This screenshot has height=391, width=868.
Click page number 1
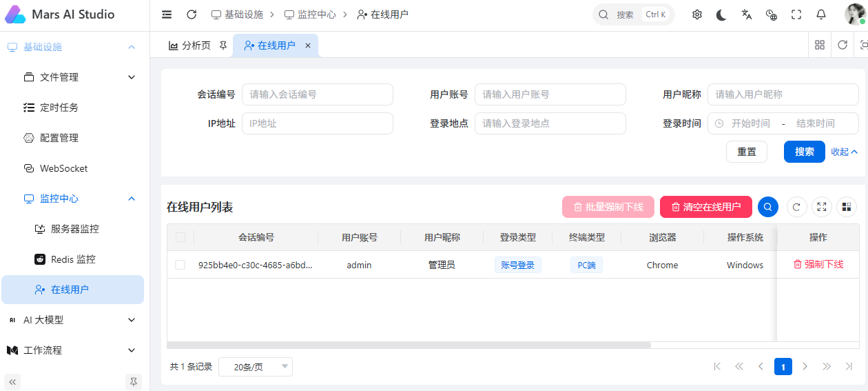point(783,367)
